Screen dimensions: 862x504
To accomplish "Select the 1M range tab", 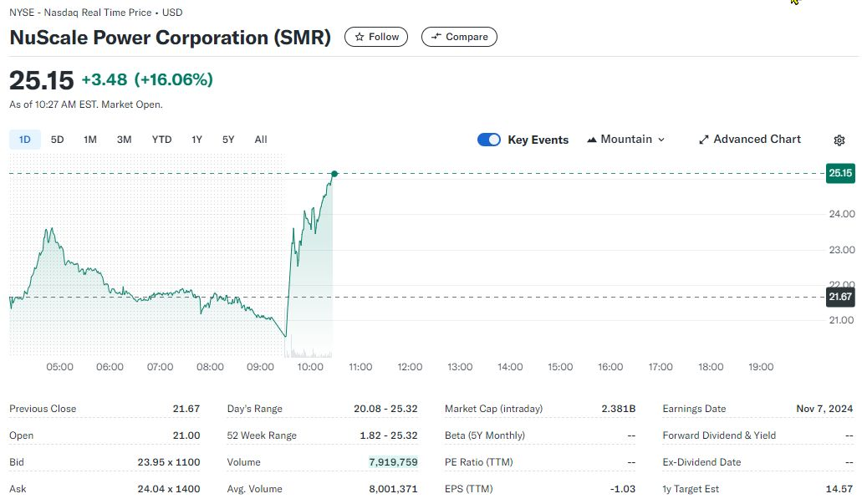I will [90, 140].
